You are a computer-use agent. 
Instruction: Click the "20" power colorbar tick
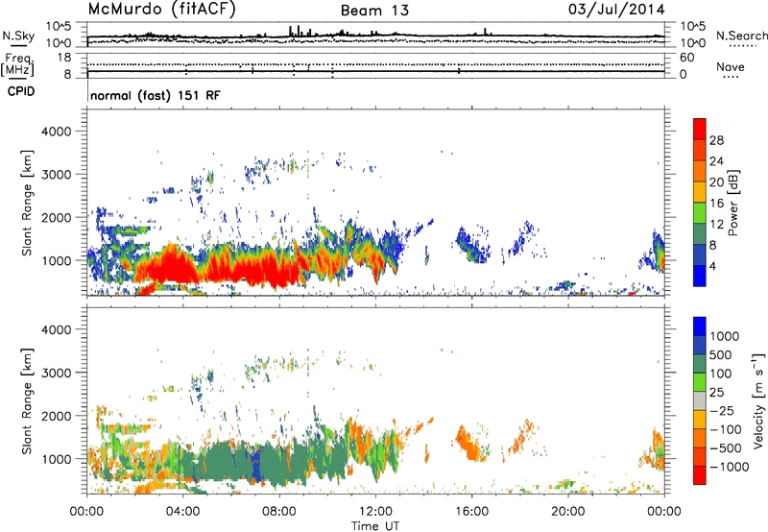(x=716, y=182)
